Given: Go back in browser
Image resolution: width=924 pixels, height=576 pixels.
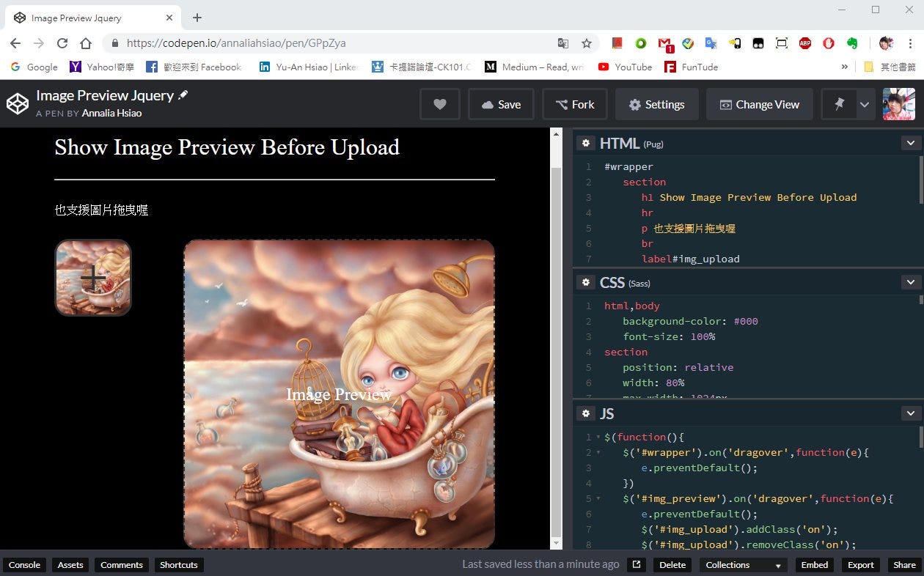Looking at the screenshot, I should (x=15, y=43).
